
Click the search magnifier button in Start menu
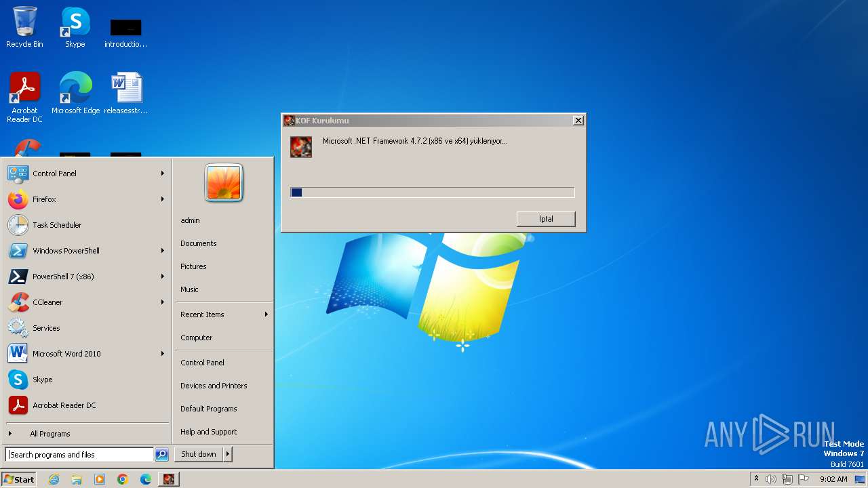point(161,455)
